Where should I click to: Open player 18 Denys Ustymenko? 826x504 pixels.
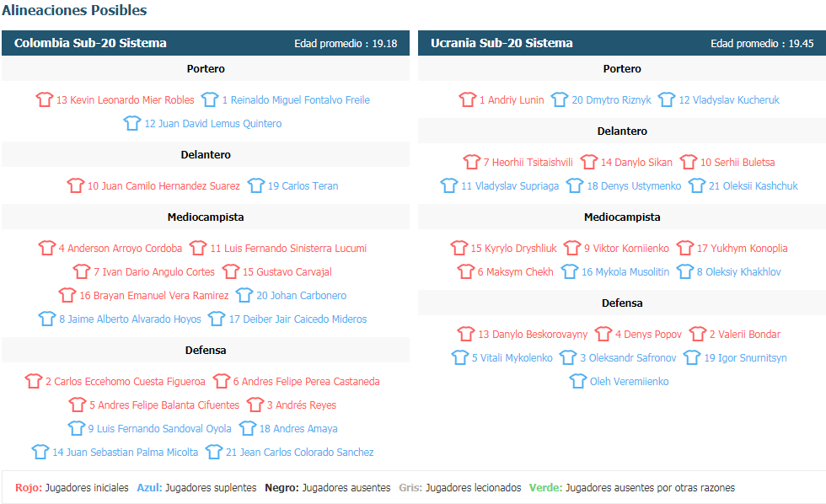click(x=634, y=186)
